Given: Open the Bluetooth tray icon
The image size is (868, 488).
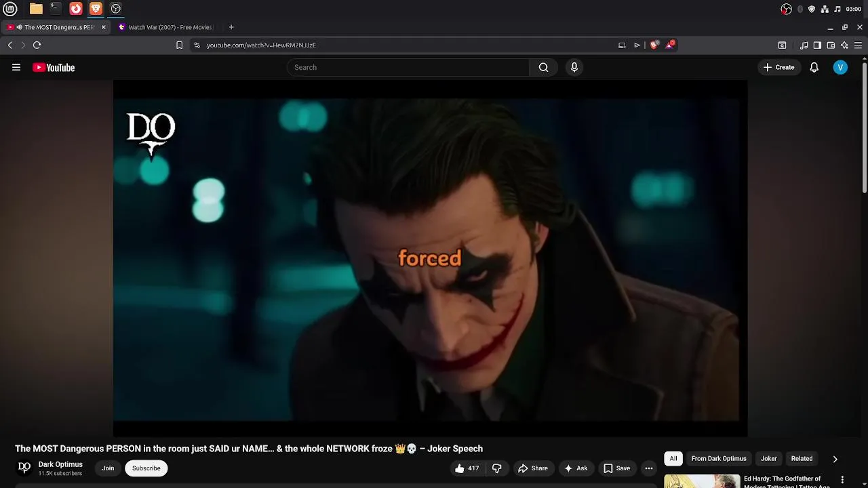Looking at the screenshot, I should point(800,9).
